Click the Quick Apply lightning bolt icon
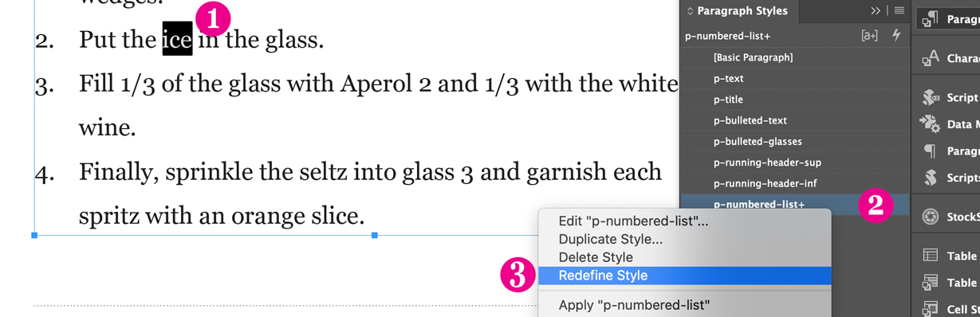The image size is (980, 317). click(896, 35)
